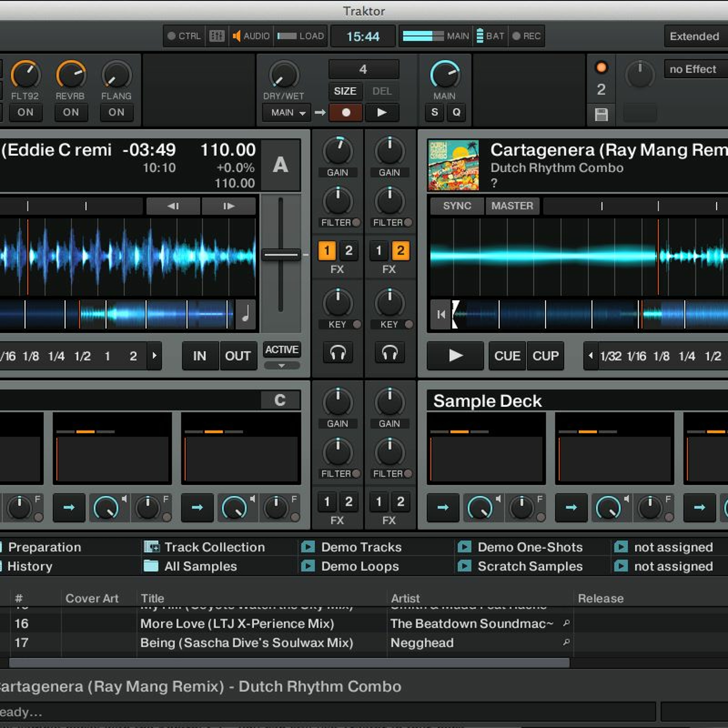Show larger loop sizes on deck A
The width and height of the screenshot is (728, 728).
pos(154,356)
